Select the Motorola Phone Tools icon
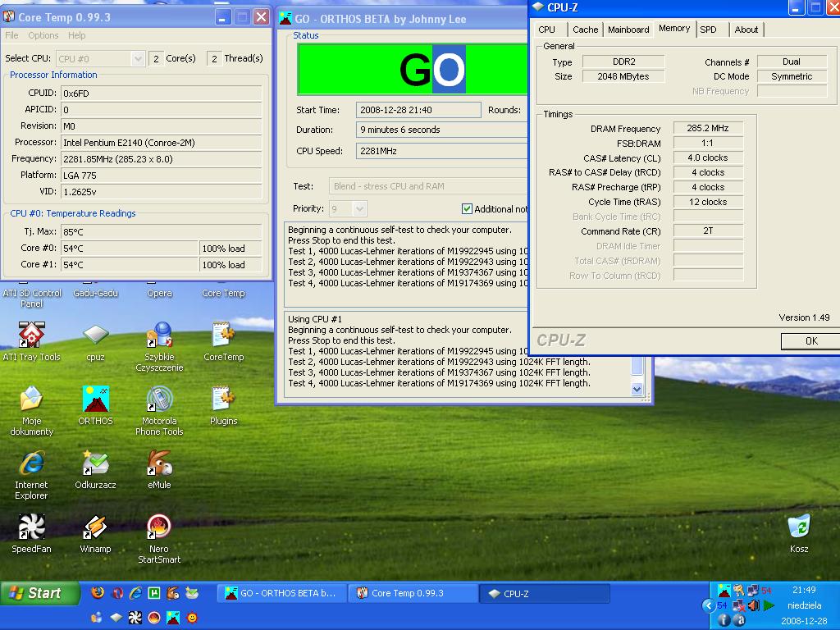The image size is (840, 630). (159, 410)
